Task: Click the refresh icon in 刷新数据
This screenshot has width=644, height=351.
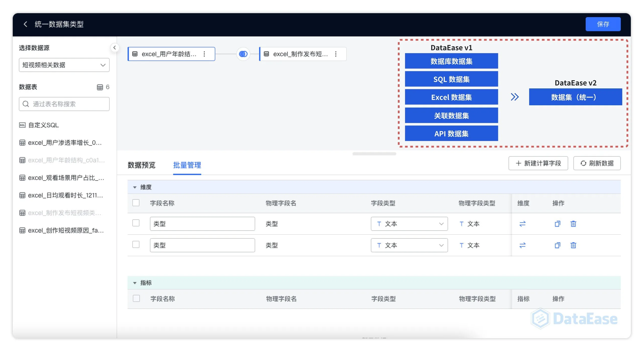Action: click(583, 163)
